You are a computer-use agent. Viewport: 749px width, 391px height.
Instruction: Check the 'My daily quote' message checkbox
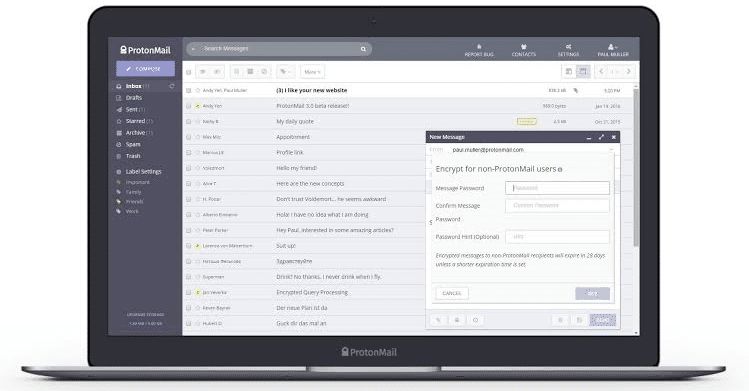(189, 122)
